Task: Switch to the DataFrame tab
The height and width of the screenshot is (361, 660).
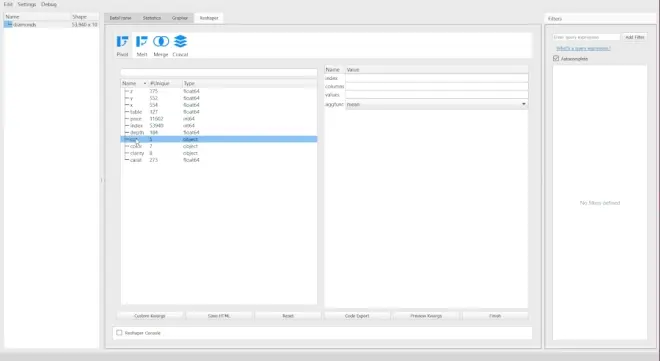Action: (120, 18)
